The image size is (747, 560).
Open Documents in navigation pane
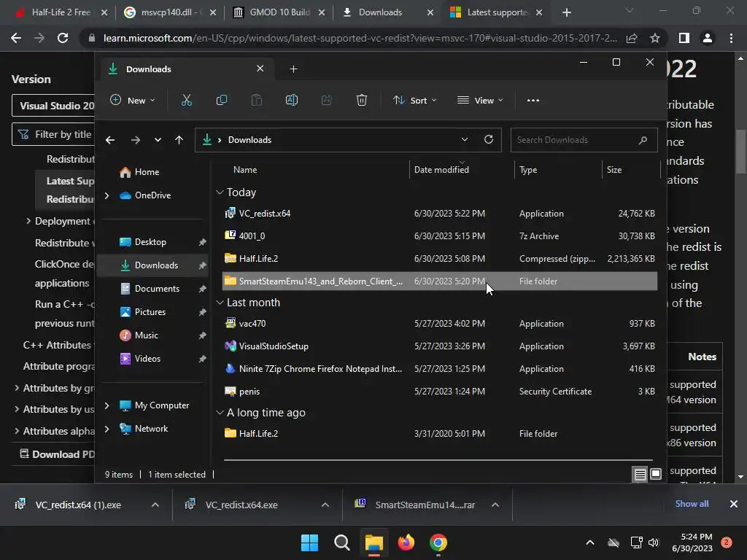(x=157, y=289)
